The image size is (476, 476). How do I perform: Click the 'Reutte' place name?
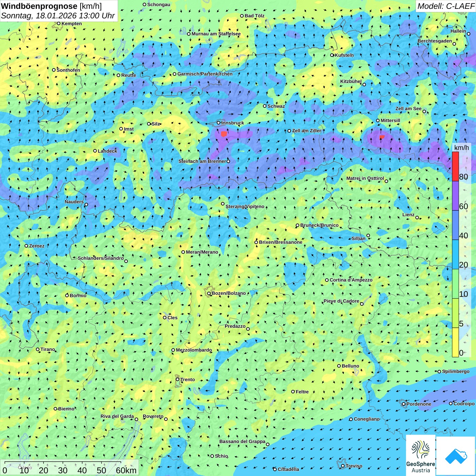129,75
